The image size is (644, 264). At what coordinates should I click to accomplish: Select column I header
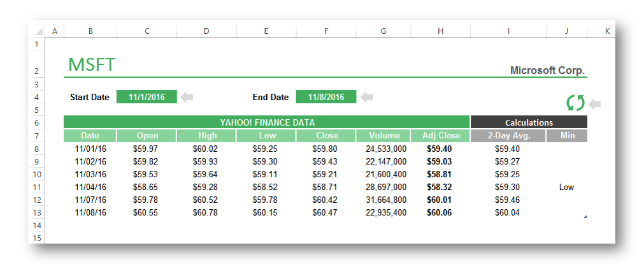[x=508, y=31]
